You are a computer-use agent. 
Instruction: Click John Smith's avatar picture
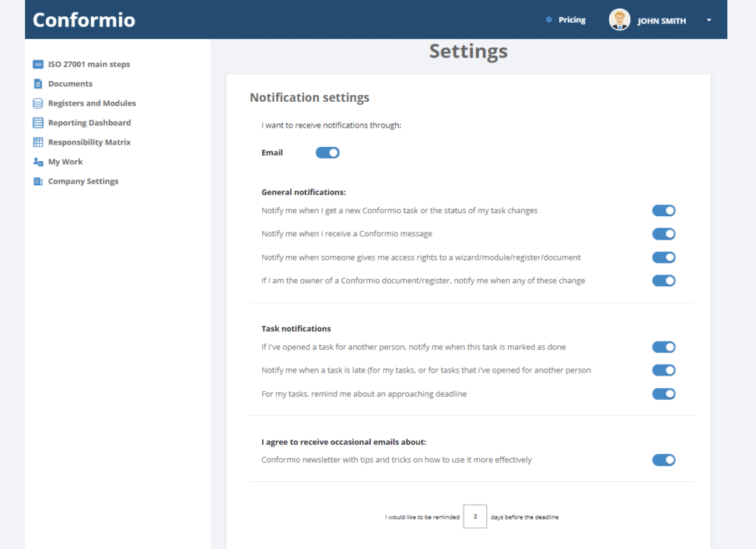[x=619, y=19]
